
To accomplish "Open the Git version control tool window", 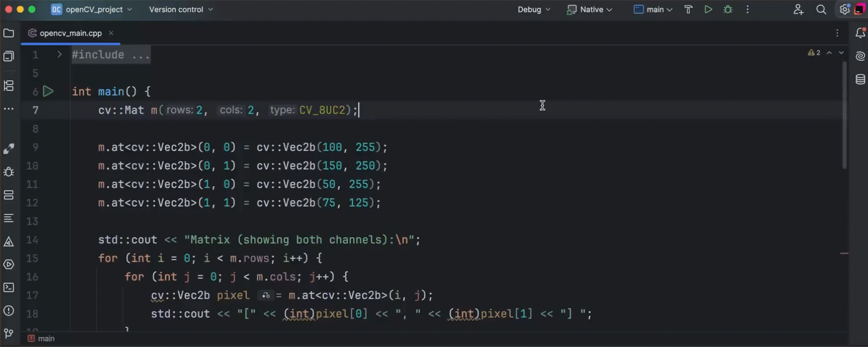I will pyautogui.click(x=9, y=334).
